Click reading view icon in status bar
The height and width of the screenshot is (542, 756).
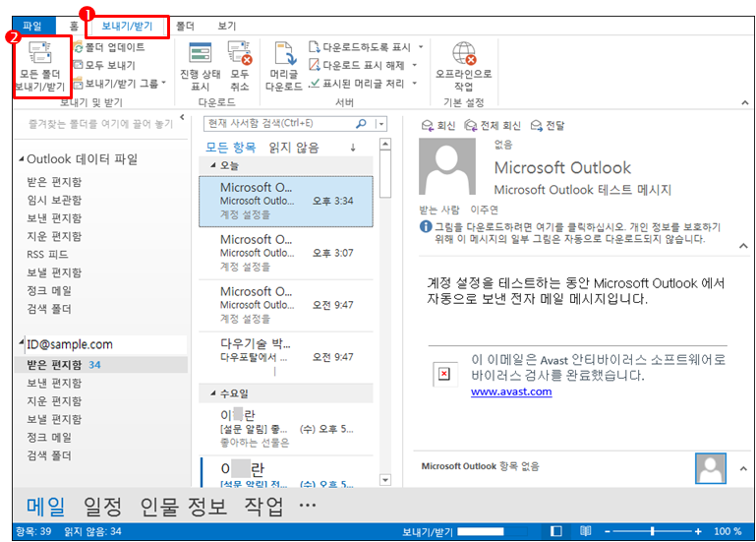pos(585,531)
